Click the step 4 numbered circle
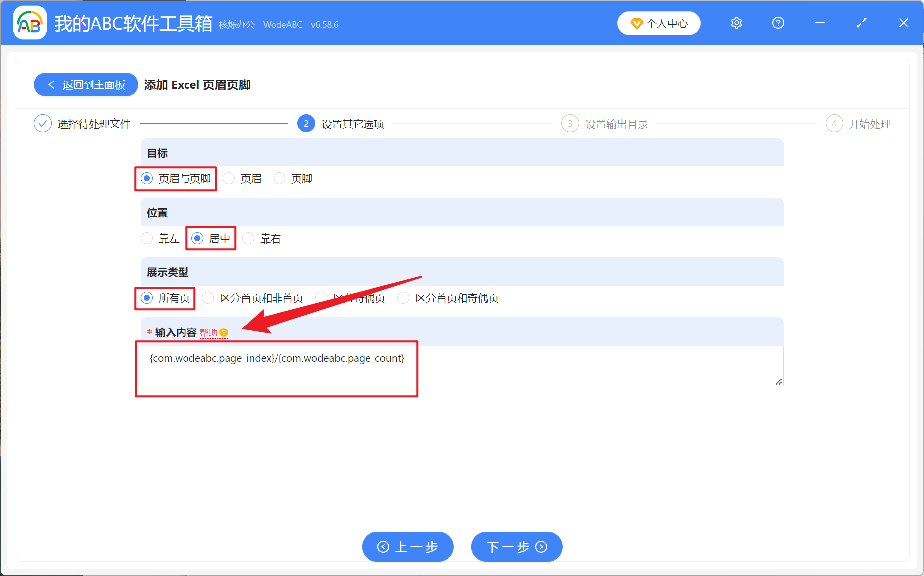The image size is (924, 576). pos(834,123)
